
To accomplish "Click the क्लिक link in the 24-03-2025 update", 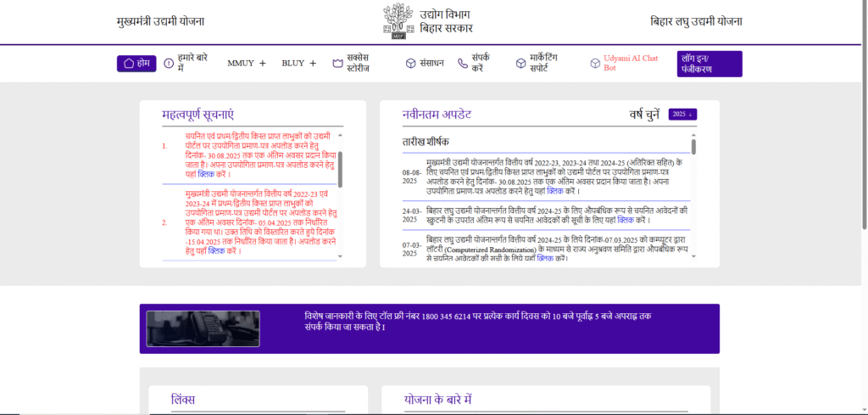I will point(625,220).
